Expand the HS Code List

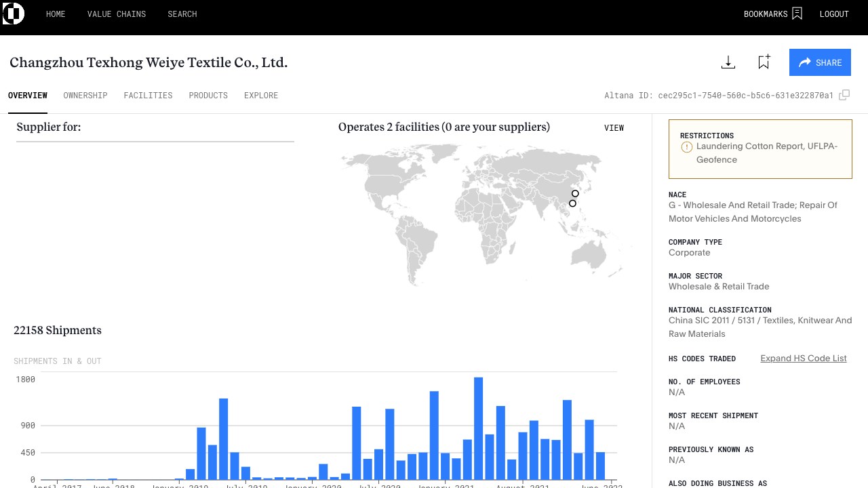tap(804, 359)
